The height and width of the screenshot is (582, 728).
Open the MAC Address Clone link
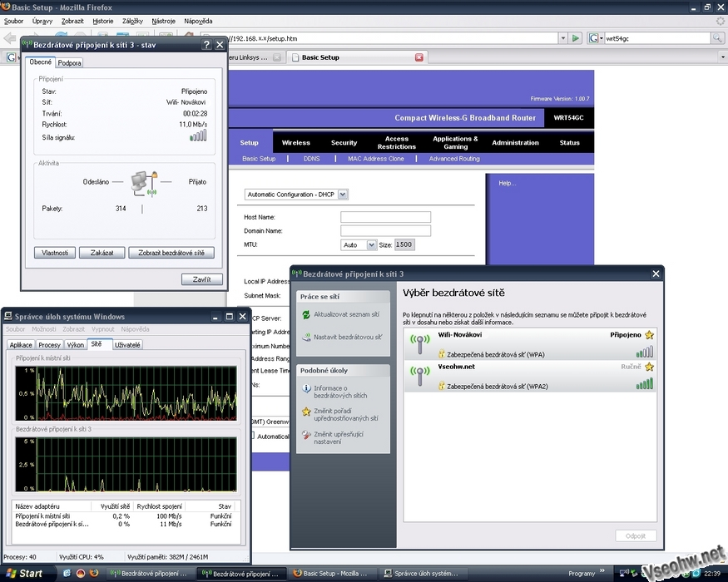(375, 159)
